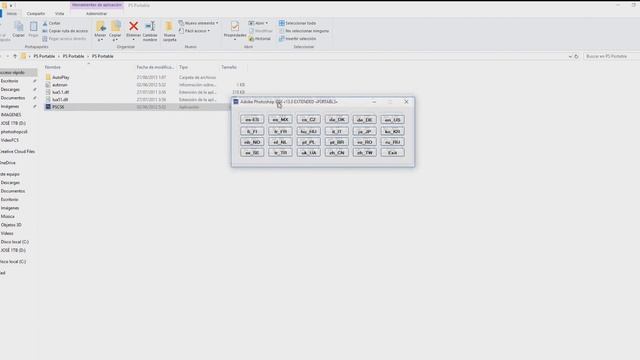640x360 pixels.
Task: Switch to the Inicio ribbon tab
Action: pos(12,13)
